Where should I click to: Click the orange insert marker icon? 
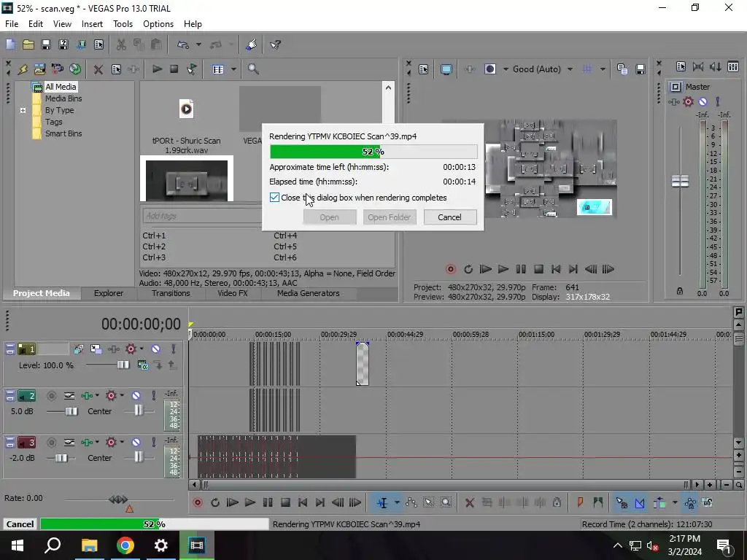pyautogui.click(x=580, y=502)
